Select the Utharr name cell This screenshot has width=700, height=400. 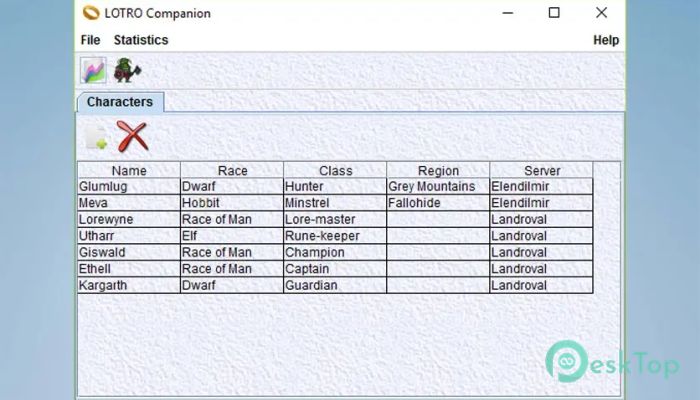(x=129, y=236)
